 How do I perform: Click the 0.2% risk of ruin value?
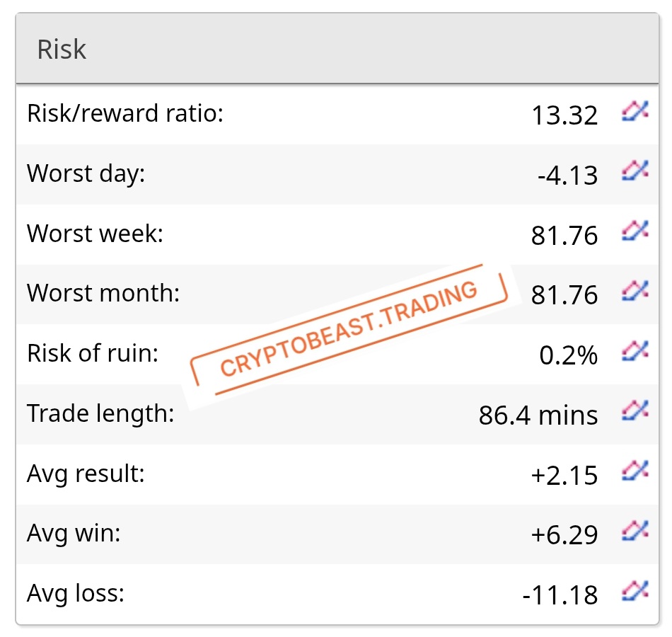[x=568, y=355]
